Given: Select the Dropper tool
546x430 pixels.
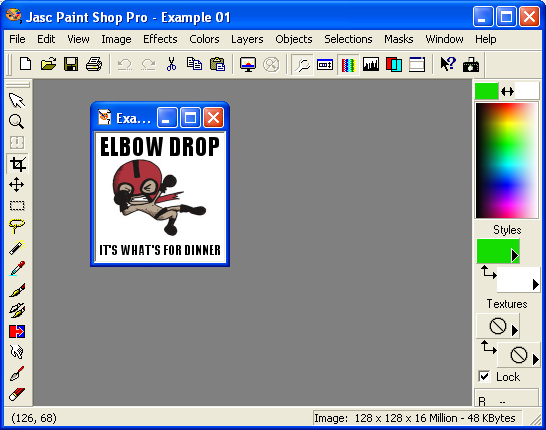Looking at the screenshot, I should (x=17, y=268).
